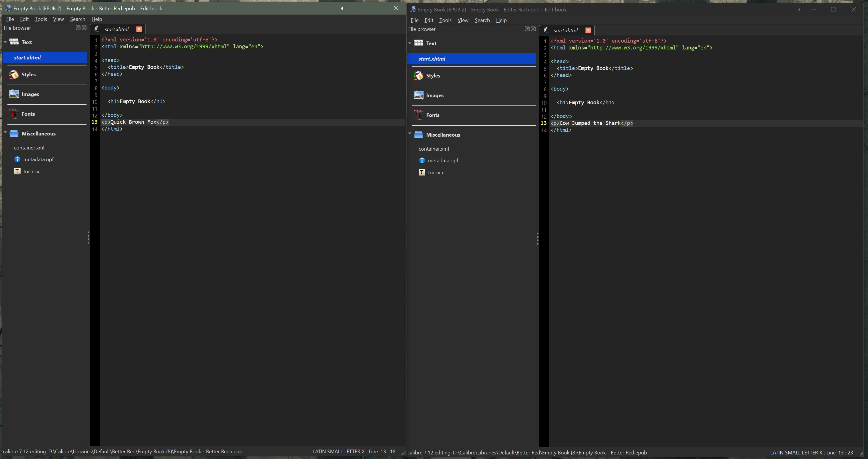Click the Images category icon in left window
The width and height of the screenshot is (868, 459).
(x=14, y=94)
